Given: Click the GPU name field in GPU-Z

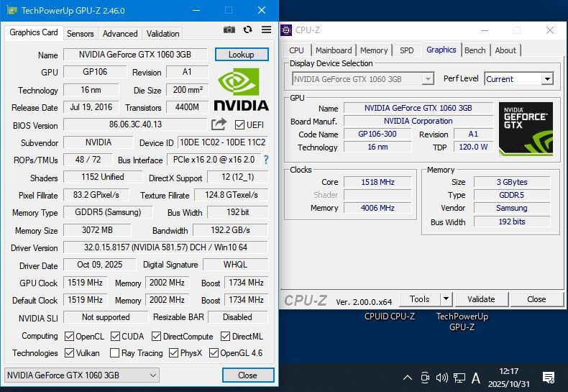Looking at the screenshot, I should tap(135, 55).
